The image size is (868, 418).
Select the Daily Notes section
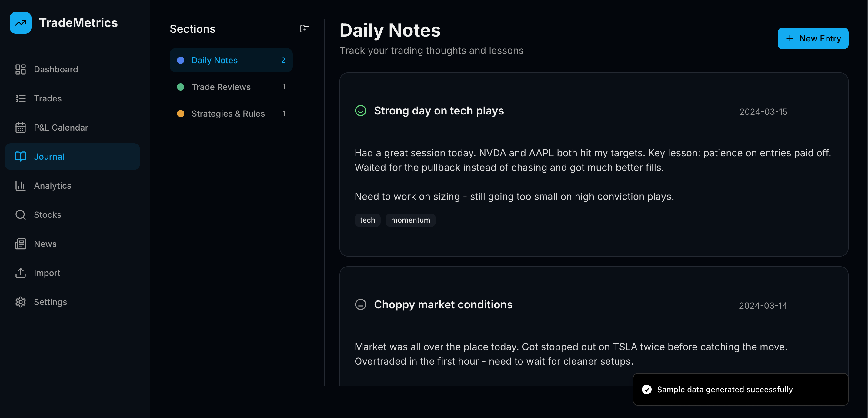[215, 60]
